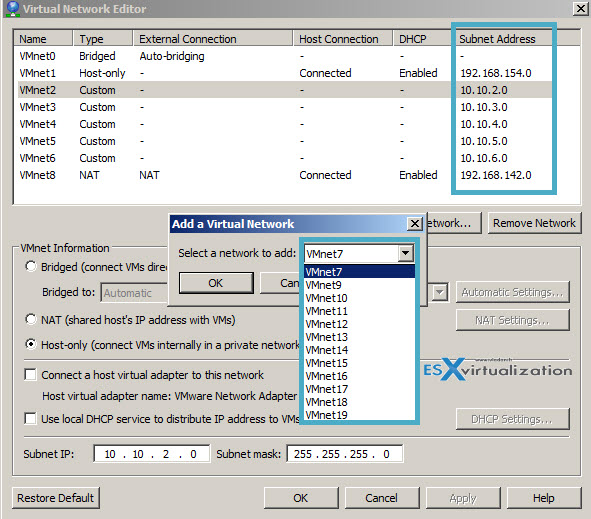Choose VMnet9 in the dropdown list
This screenshot has width=591, height=519.
pyautogui.click(x=360, y=285)
